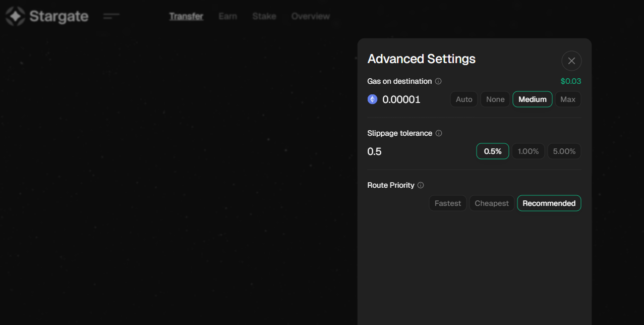644x325 pixels.
Task: Choose Cheapest route priority
Action: pos(491,203)
